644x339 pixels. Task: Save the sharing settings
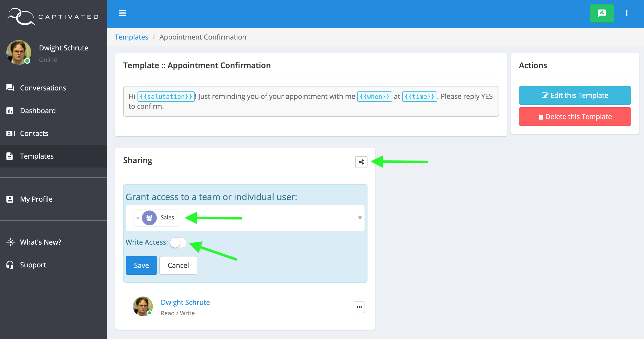pyautogui.click(x=141, y=265)
